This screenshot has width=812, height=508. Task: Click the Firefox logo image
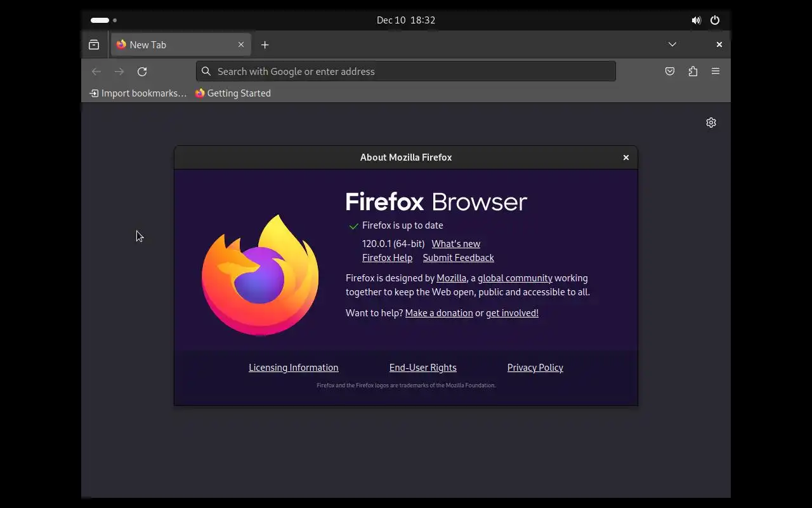coord(260,275)
